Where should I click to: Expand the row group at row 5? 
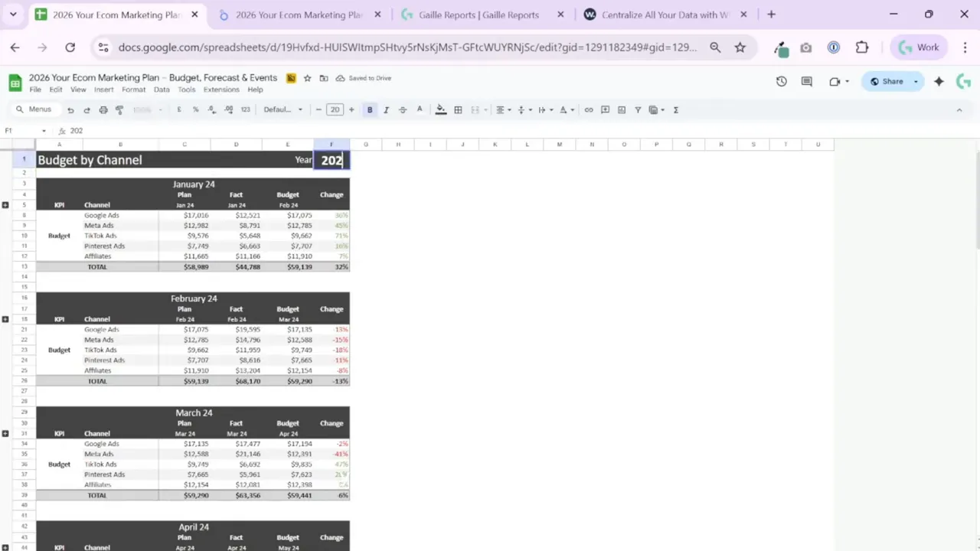click(x=5, y=204)
